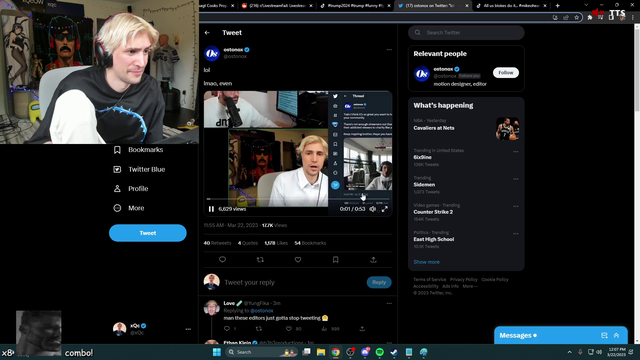Click the reply speech-bubble icon under the tweet
Viewport: 640px width, 360px height.
(222, 260)
